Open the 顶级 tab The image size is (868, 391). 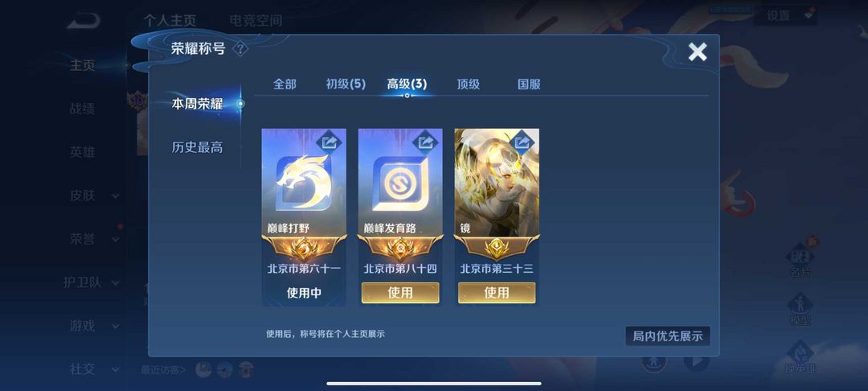click(468, 84)
